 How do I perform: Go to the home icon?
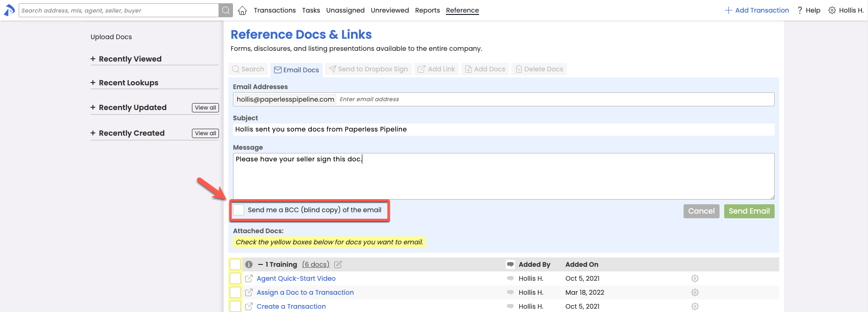[242, 10]
